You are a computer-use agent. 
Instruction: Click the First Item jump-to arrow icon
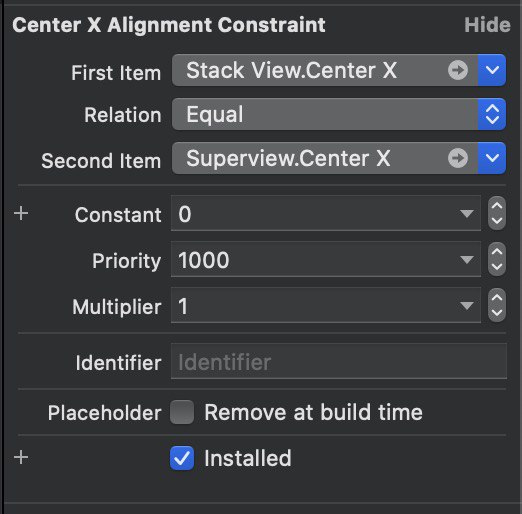point(458,70)
